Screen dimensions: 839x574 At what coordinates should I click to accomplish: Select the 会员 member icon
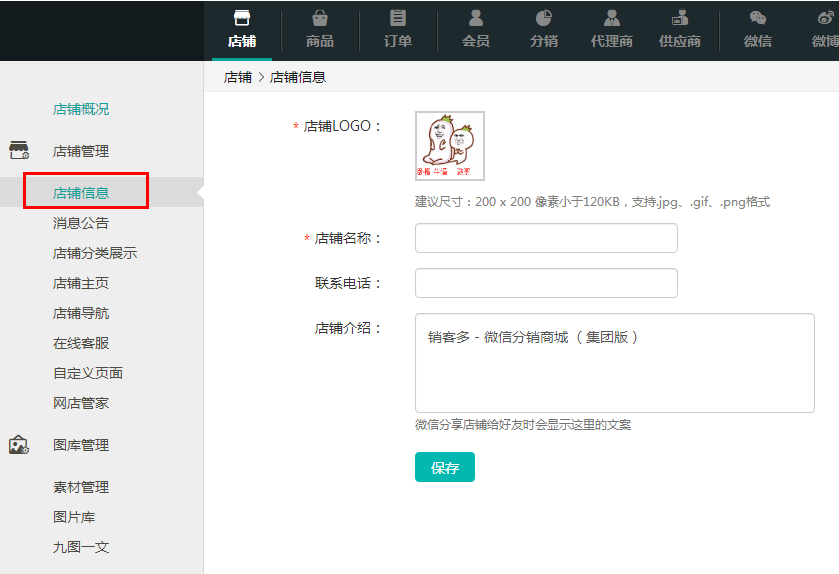(476, 19)
